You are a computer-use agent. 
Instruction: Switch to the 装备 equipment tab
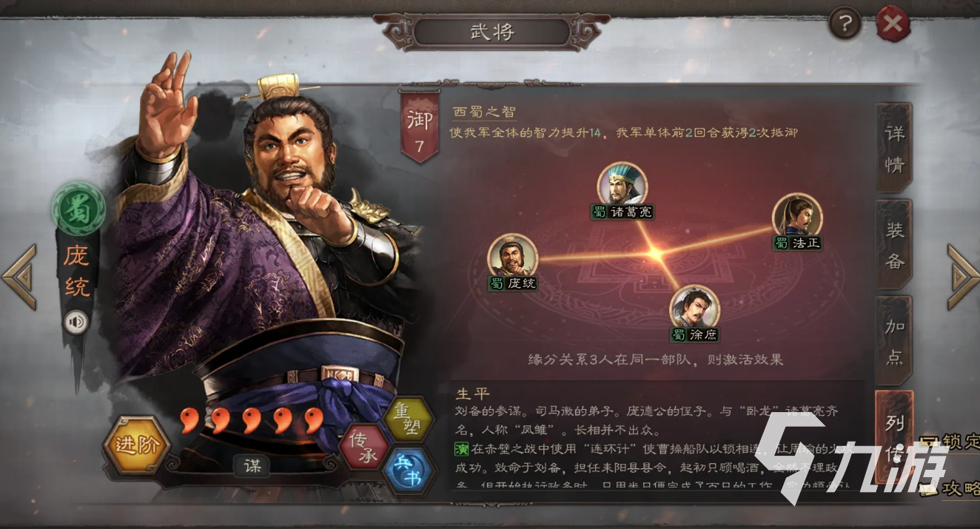point(894,244)
